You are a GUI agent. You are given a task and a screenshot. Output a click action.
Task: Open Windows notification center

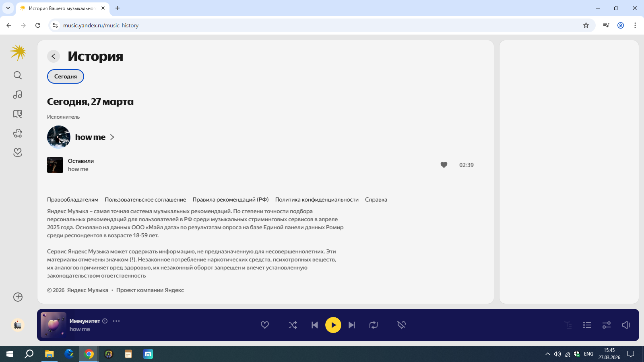pos(631,354)
